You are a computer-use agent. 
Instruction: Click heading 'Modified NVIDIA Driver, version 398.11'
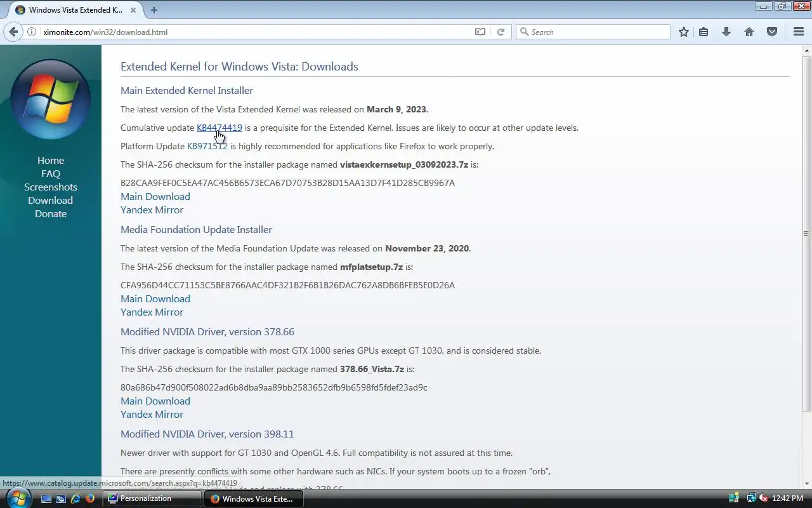coord(207,434)
